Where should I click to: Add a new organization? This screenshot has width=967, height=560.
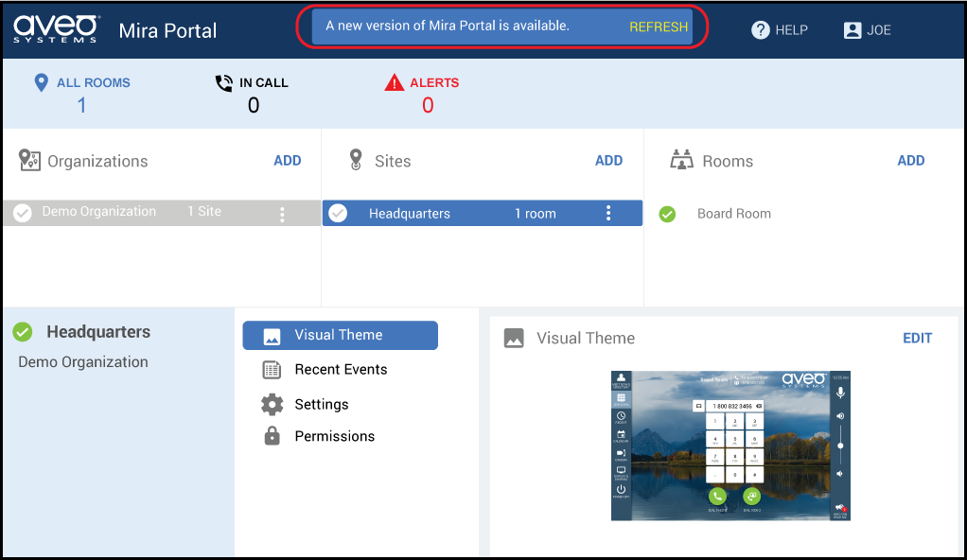[x=287, y=161]
